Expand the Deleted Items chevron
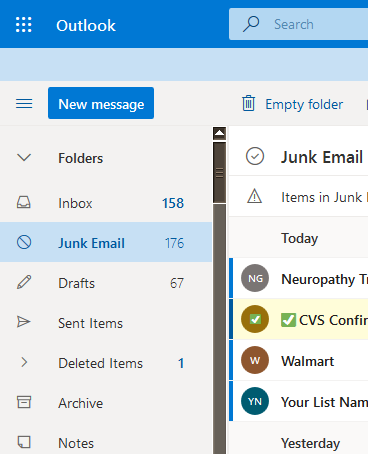 [24, 362]
